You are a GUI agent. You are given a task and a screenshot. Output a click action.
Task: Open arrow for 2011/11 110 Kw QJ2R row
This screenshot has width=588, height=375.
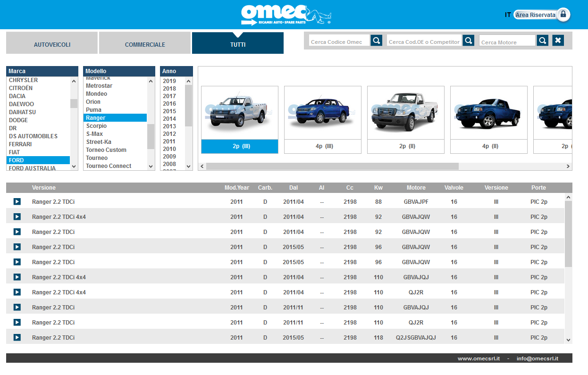[x=17, y=322]
